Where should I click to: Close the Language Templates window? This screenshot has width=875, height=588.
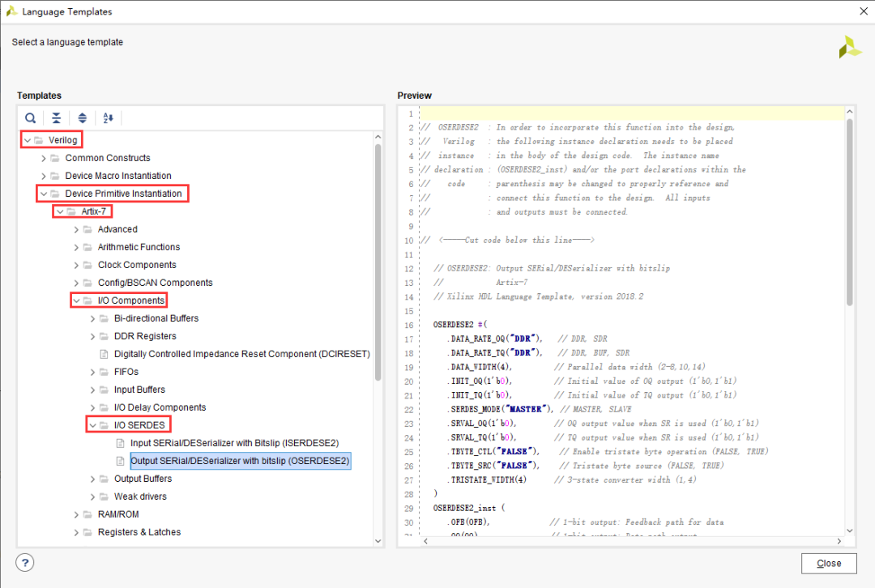pyautogui.click(x=864, y=11)
